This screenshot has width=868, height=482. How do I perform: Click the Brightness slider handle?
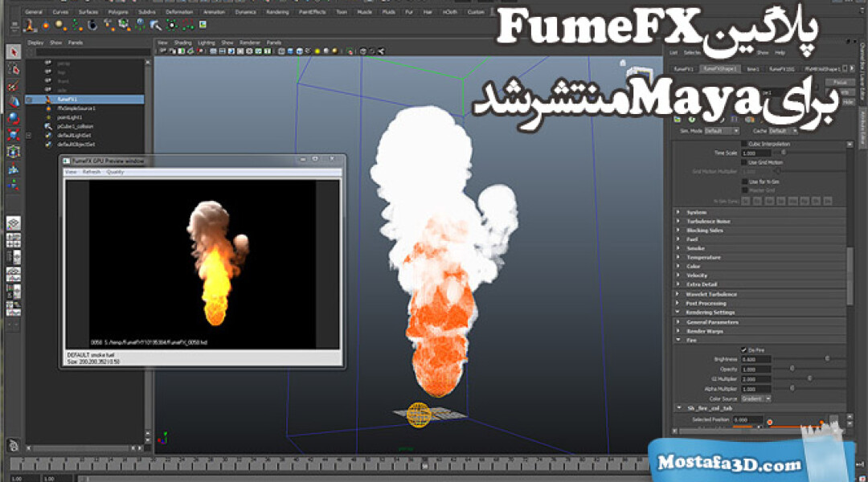point(827,359)
